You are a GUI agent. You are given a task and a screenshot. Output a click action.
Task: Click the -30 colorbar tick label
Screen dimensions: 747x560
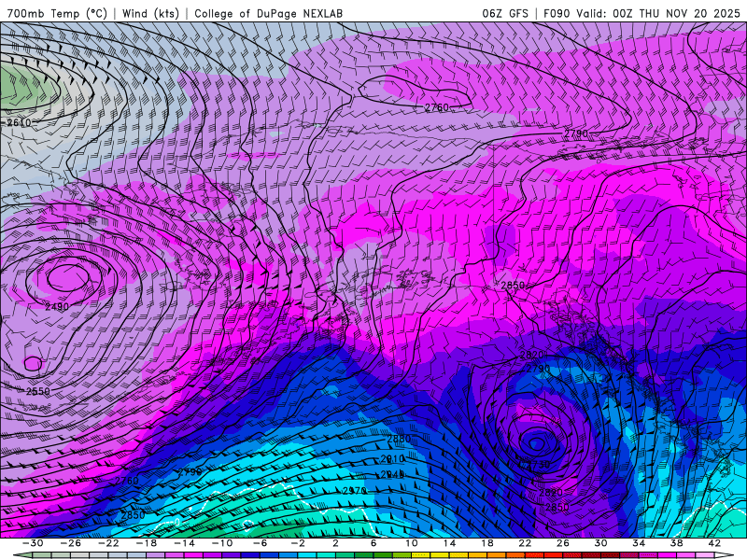[x=33, y=543]
